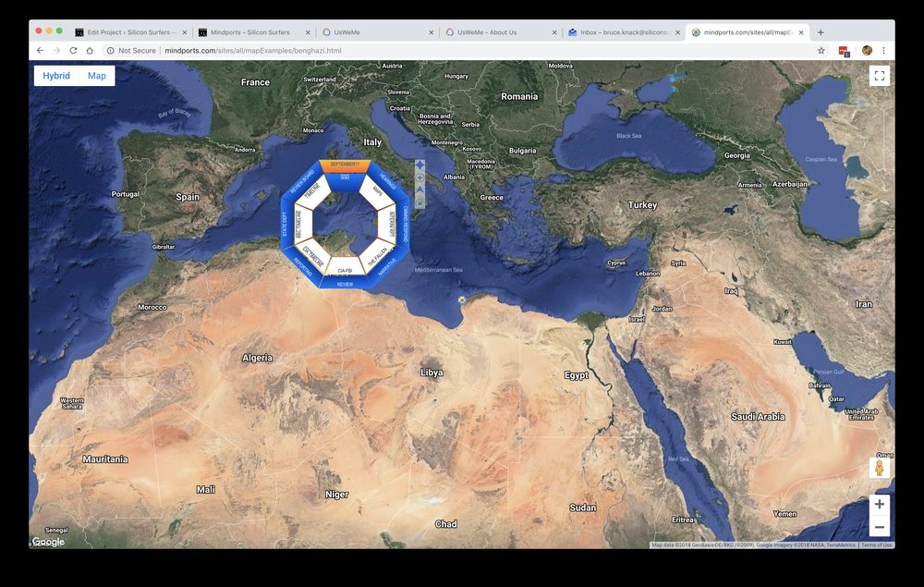The width and height of the screenshot is (924, 587).
Task: Click the browser forward arrow
Action: pyautogui.click(x=56, y=51)
